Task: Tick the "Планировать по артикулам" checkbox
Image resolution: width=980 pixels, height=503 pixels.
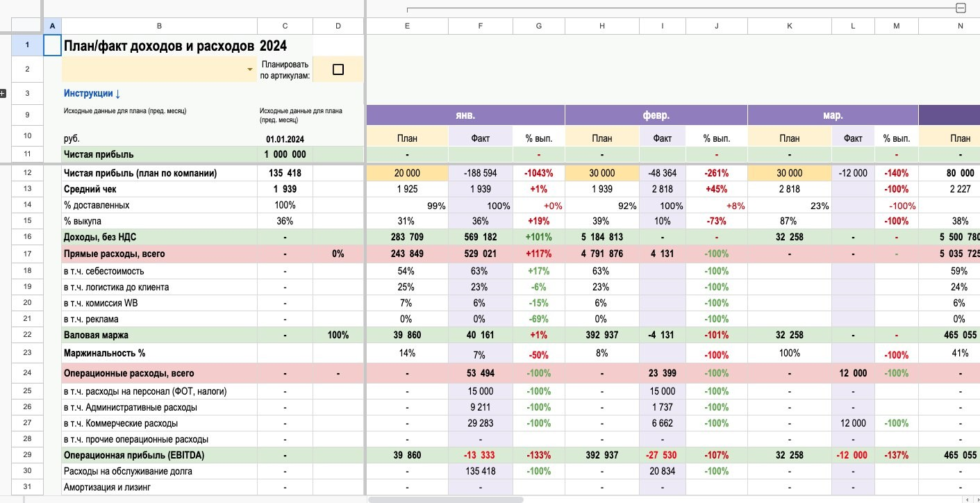Action: [338, 69]
